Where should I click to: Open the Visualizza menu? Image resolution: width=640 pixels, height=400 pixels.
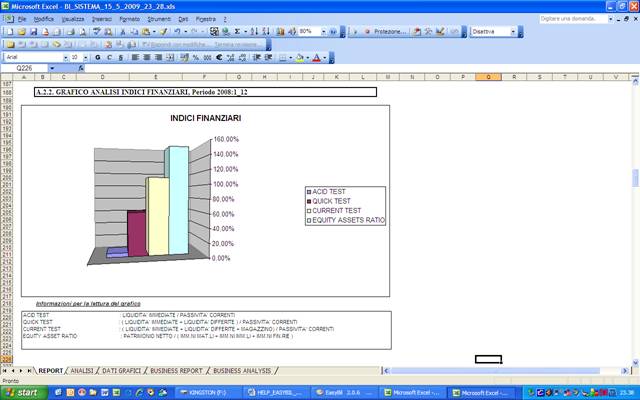pos(73,19)
